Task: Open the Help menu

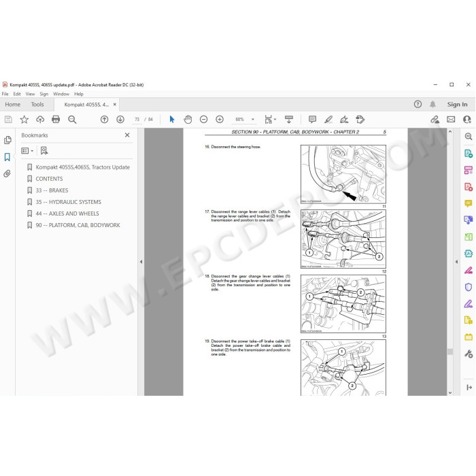Action: (x=79, y=94)
